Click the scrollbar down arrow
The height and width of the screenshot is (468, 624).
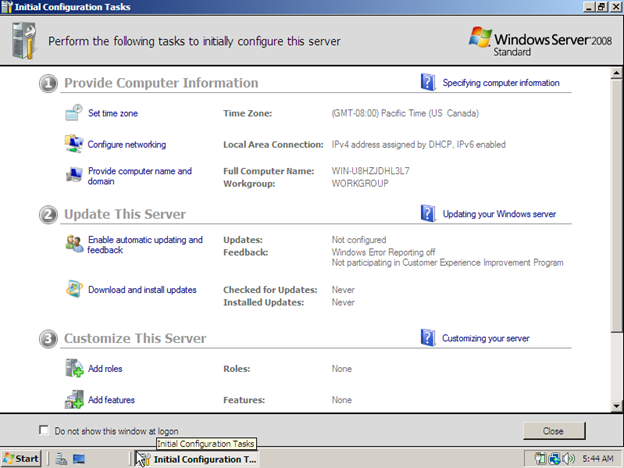(616, 406)
